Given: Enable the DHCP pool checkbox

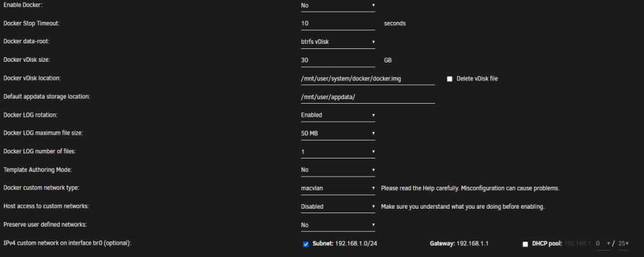Looking at the screenshot, I should click(x=525, y=244).
